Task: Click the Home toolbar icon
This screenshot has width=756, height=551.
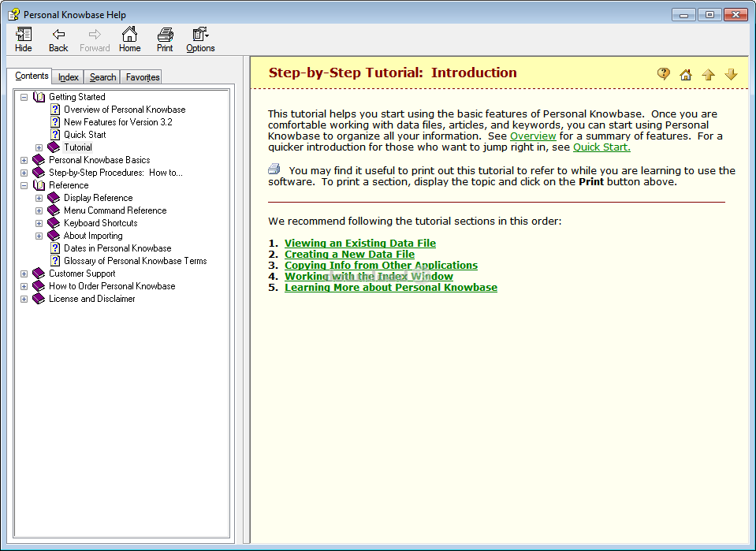Action: click(x=129, y=39)
